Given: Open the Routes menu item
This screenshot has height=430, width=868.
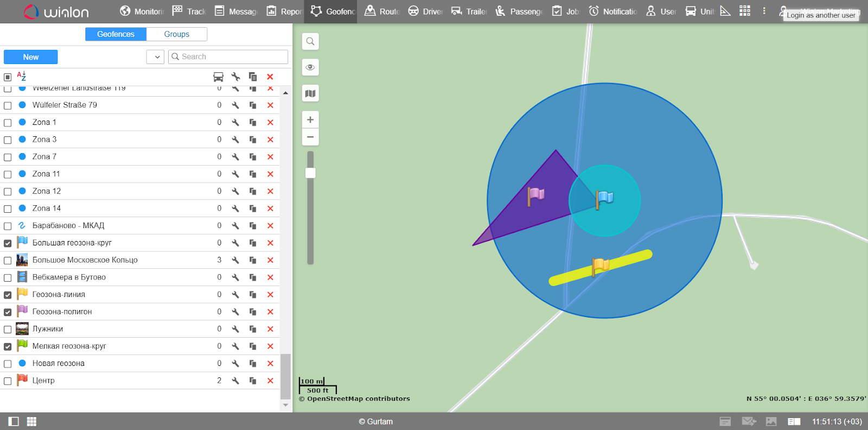Looking at the screenshot, I should point(382,11).
